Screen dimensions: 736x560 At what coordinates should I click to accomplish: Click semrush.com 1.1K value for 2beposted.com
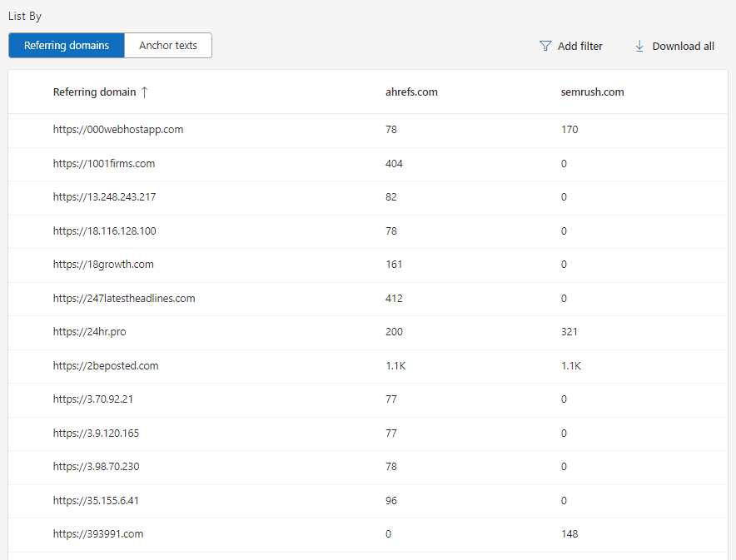[571, 366]
